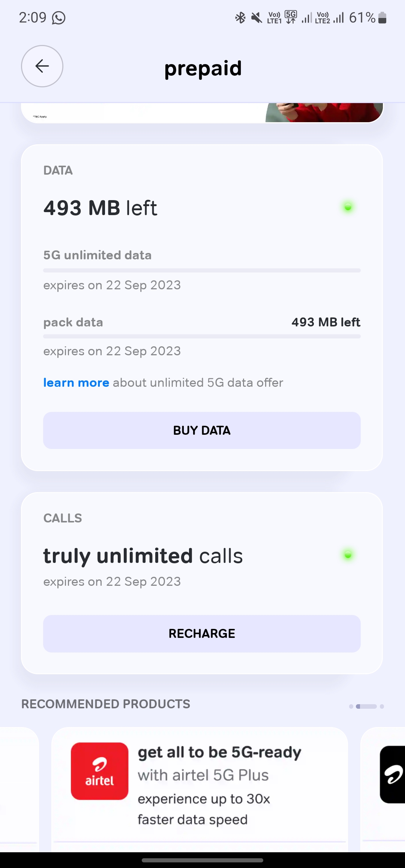Tap the 493 MB left heading
This screenshot has height=868, width=405.
click(x=100, y=208)
